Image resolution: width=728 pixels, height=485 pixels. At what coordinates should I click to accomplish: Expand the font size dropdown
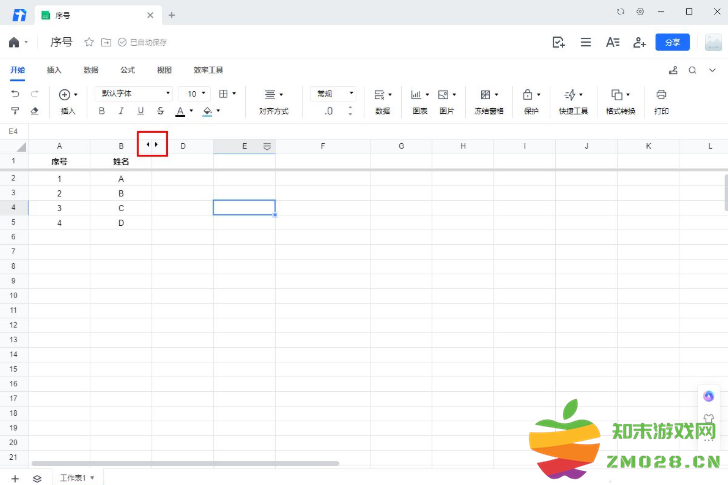pyautogui.click(x=197, y=93)
